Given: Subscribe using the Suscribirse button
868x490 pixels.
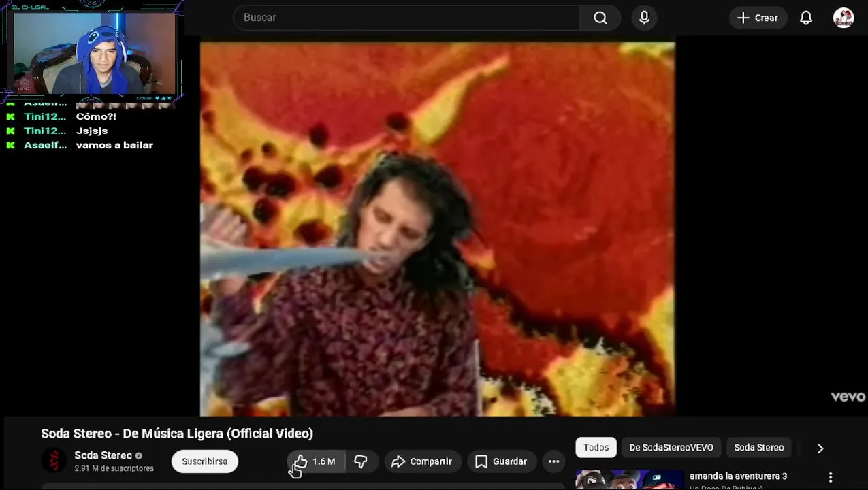Looking at the screenshot, I should tap(205, 461).
